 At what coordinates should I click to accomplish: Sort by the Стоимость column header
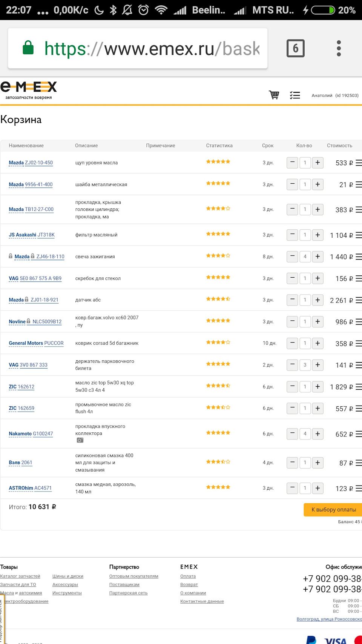[x=339, y=146]
